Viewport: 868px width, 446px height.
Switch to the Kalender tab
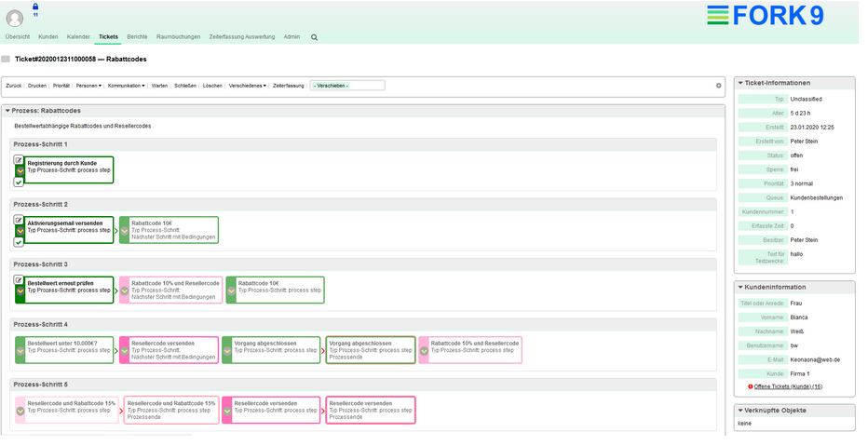pos(78,37)
